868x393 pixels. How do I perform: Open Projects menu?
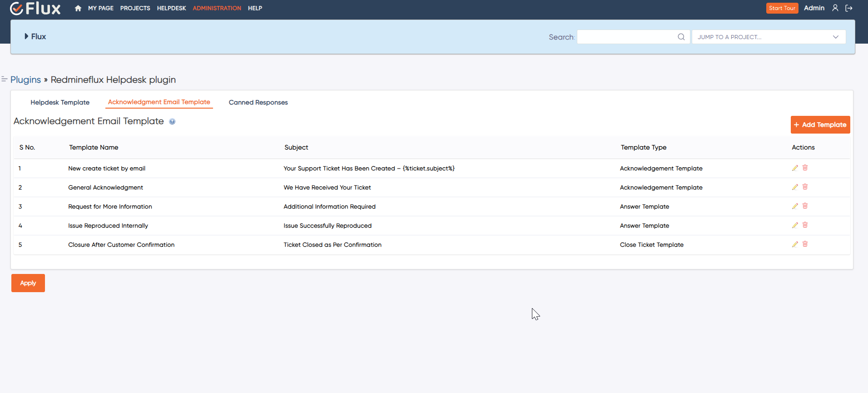point(135,8)
